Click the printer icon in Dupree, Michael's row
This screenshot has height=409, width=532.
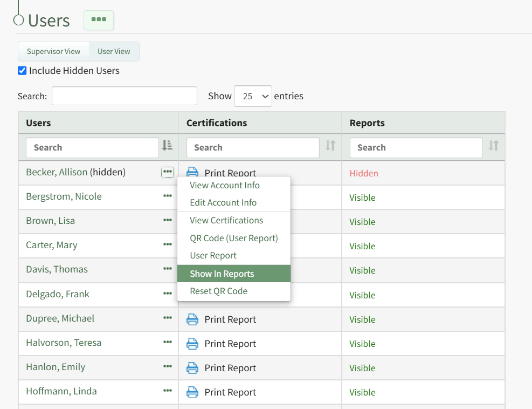[x=192, y=319]
